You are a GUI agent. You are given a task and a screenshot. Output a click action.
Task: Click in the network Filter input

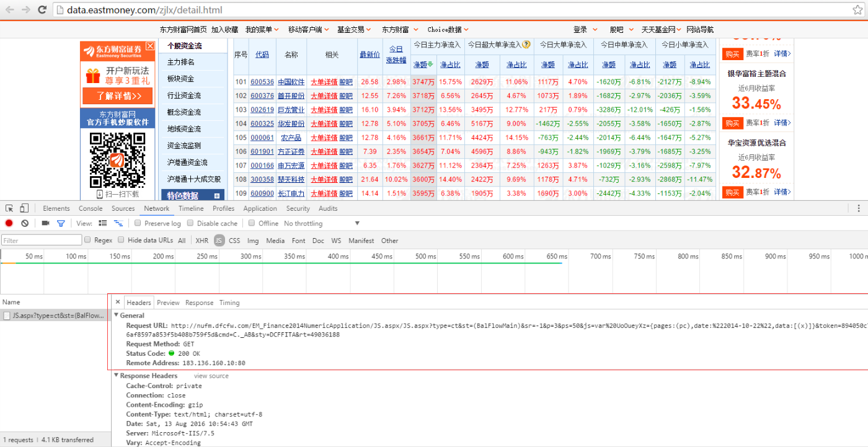42,241
